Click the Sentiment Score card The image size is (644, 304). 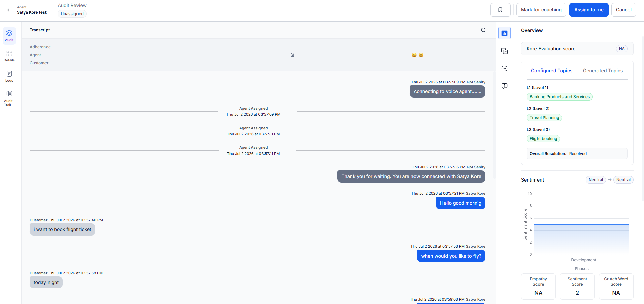point(577,286)
